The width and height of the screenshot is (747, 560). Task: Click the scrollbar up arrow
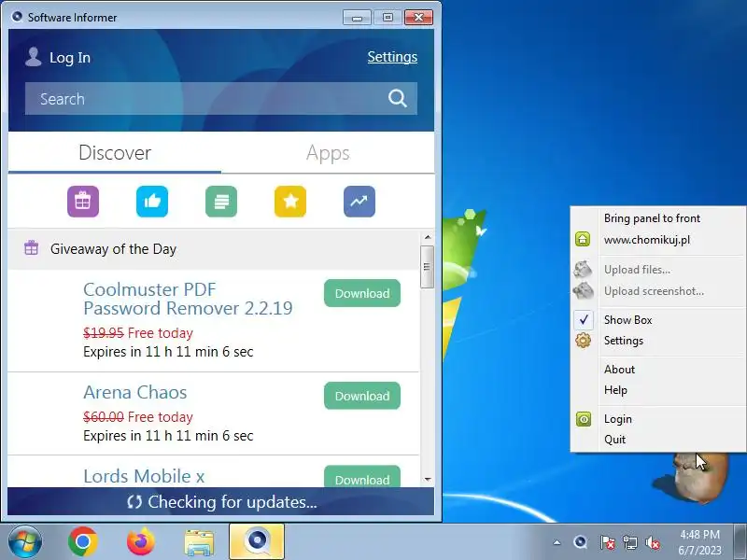pyautogui.click(x=428, y=237)
